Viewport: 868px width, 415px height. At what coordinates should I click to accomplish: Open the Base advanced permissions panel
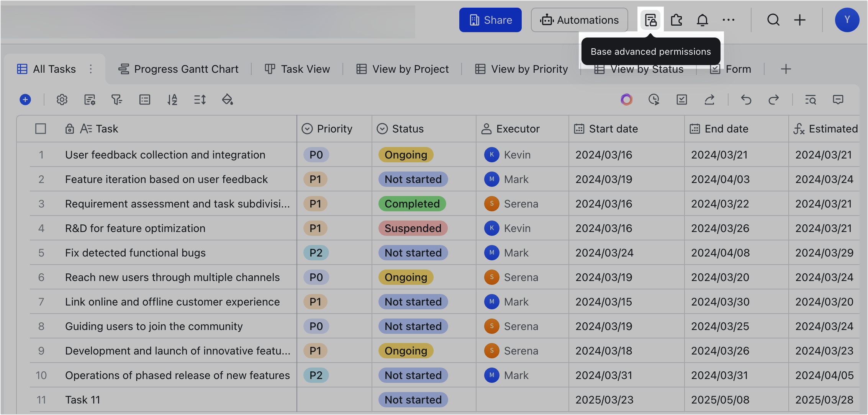coord(650,20)
